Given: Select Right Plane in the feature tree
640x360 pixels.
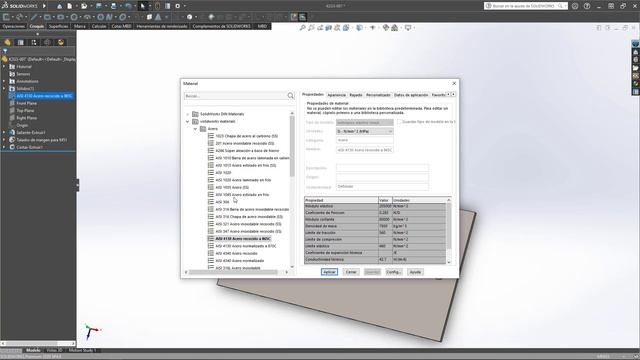Looking at the screenshot, I should tap(27, 118).
